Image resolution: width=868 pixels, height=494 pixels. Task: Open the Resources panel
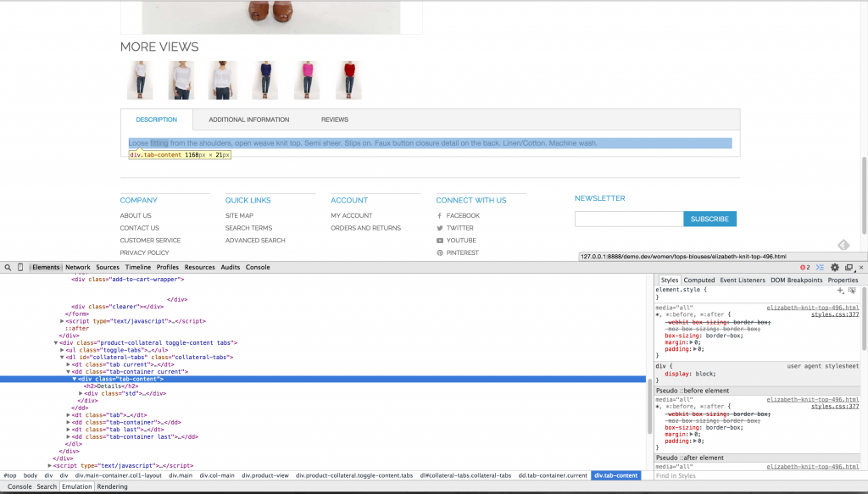199,267
